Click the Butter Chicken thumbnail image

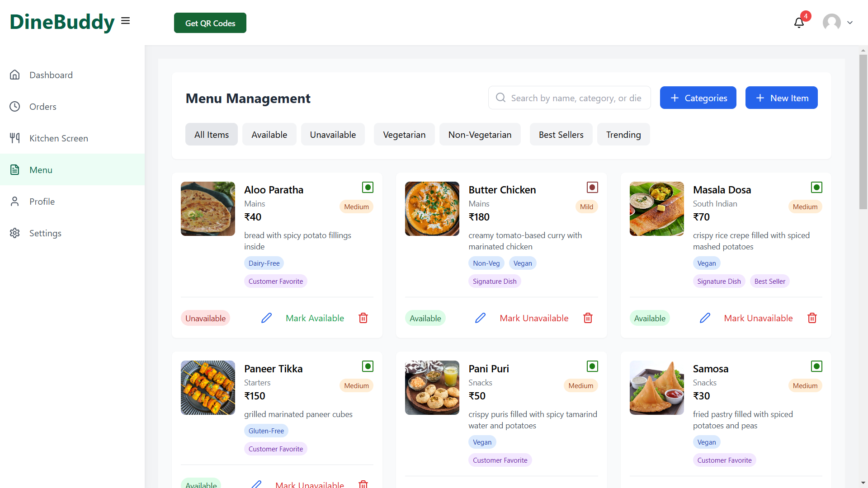coord(432,209)
